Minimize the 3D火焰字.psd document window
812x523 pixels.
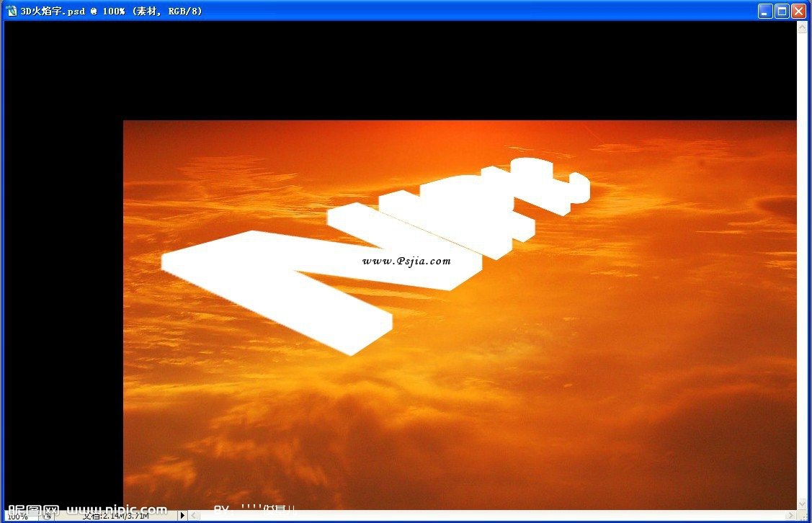click(765, 11)
